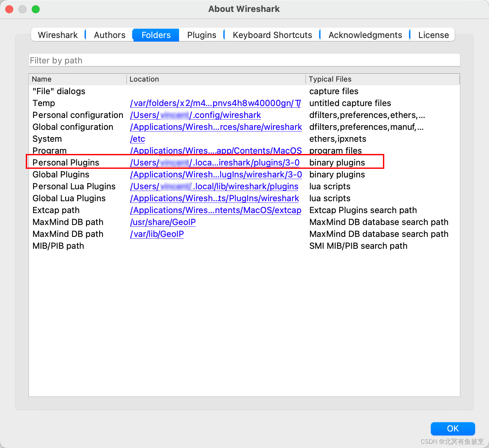
Task: Open the Acknowledgments tab
Action: [365, 35]
